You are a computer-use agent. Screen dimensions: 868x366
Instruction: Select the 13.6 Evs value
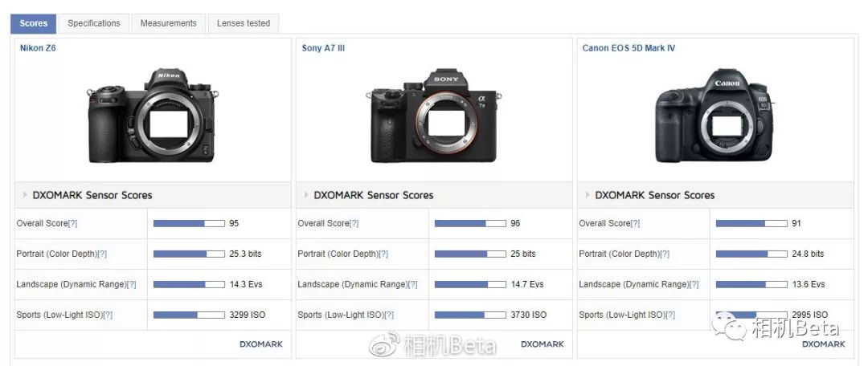pos(809,284)
